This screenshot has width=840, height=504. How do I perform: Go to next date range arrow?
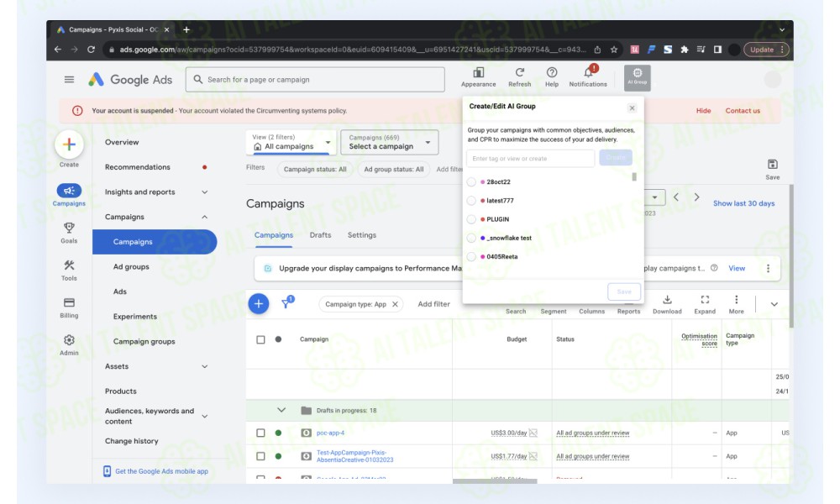point(696,197)
